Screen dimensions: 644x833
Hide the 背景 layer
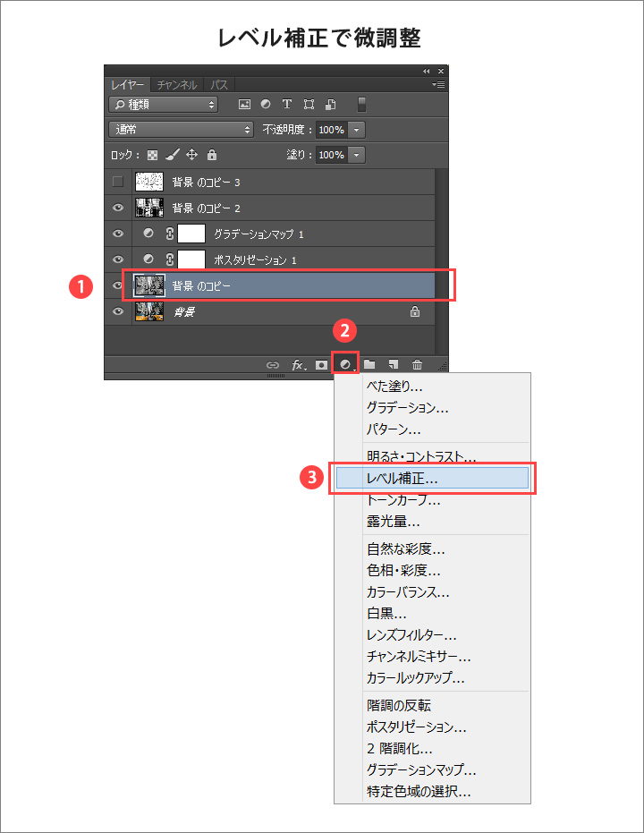118,311
